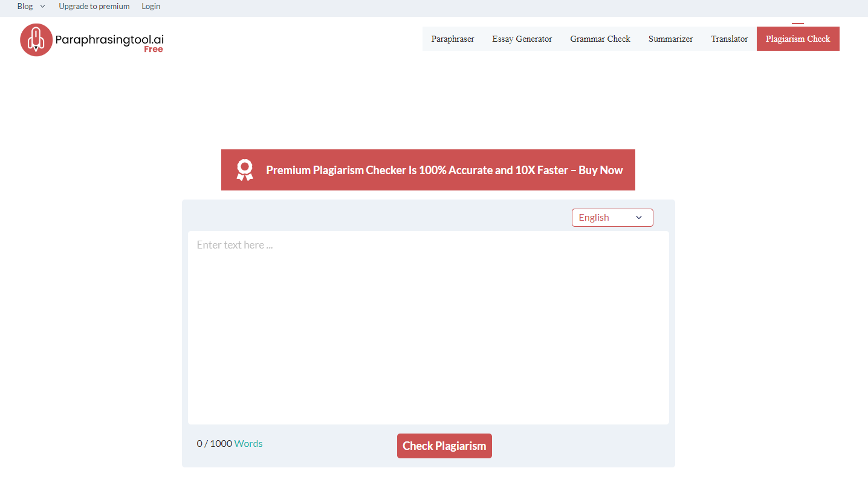
Task: Click the premium award ribbon icon
Action: 245,170
